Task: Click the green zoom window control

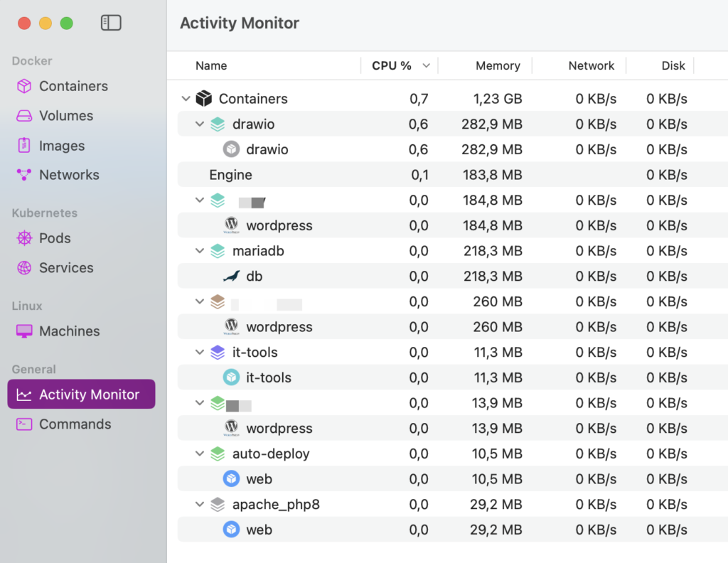Action: click(x=67, y=22)
